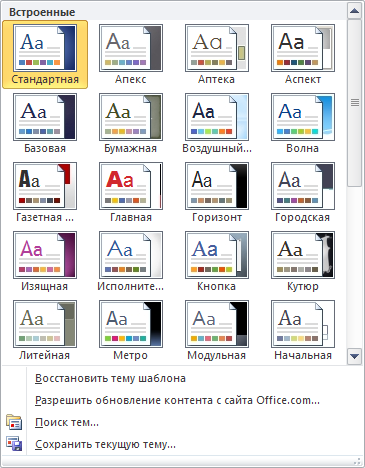Screen dimensions: 365x468
Task: Apply the Кнопка theme
Action: click(x=217, y=262)
